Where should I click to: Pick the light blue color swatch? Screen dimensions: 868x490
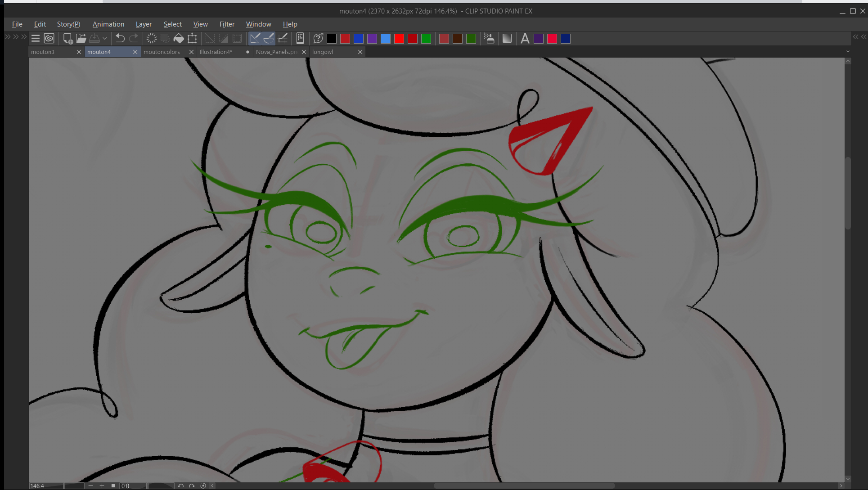(x=386, y=39)
